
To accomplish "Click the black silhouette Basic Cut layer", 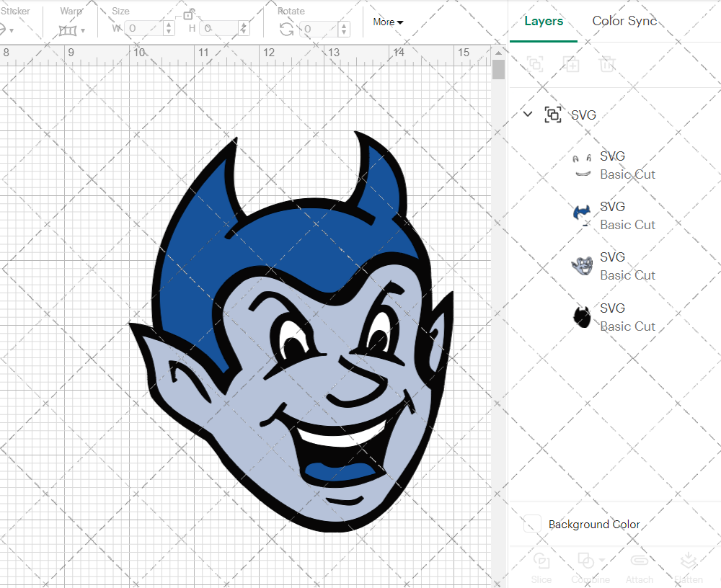I will 581,316.
